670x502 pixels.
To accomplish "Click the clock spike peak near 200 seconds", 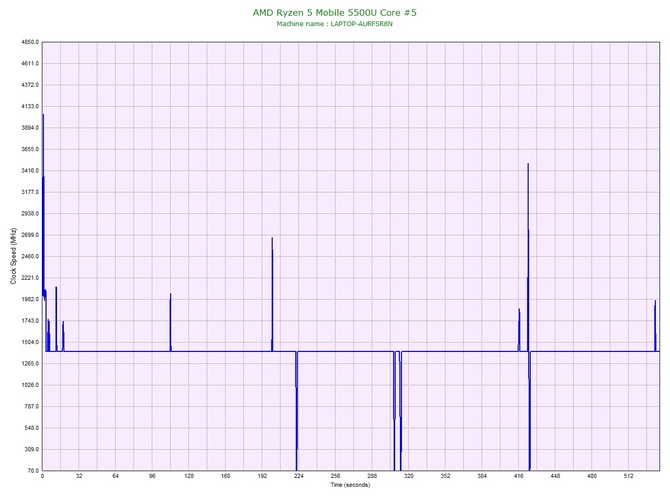I will coord(272,239).
